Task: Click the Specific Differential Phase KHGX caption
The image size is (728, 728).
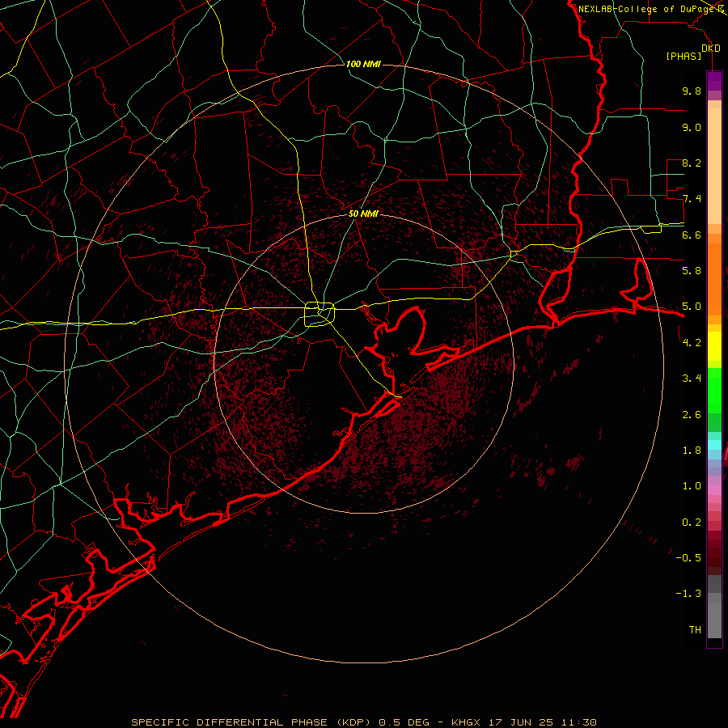Action: click(x=363, y=722)
